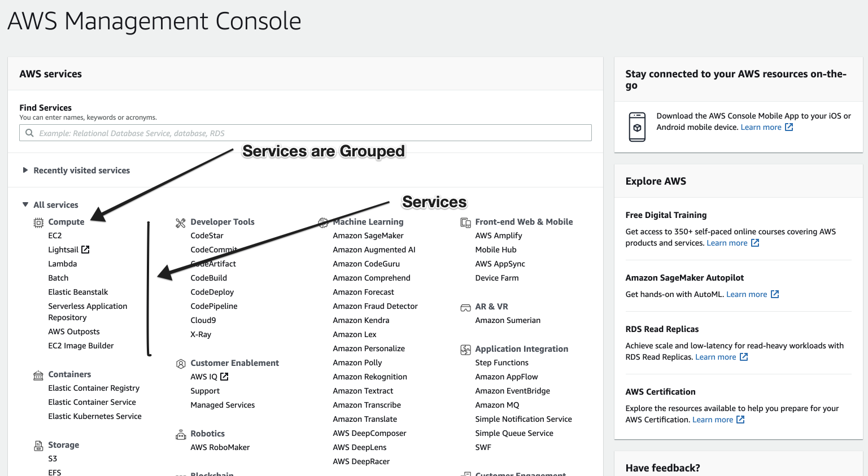Open Simple Notification Service
The width and height of the screenshot is (868, 476).
[524, 419]
